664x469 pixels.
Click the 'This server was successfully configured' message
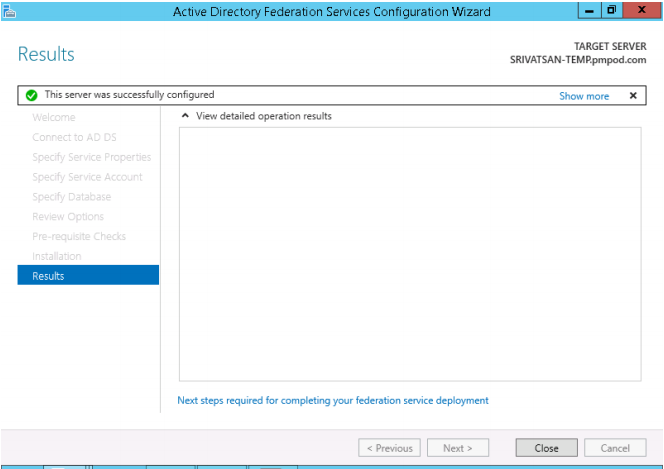[129, 95]
